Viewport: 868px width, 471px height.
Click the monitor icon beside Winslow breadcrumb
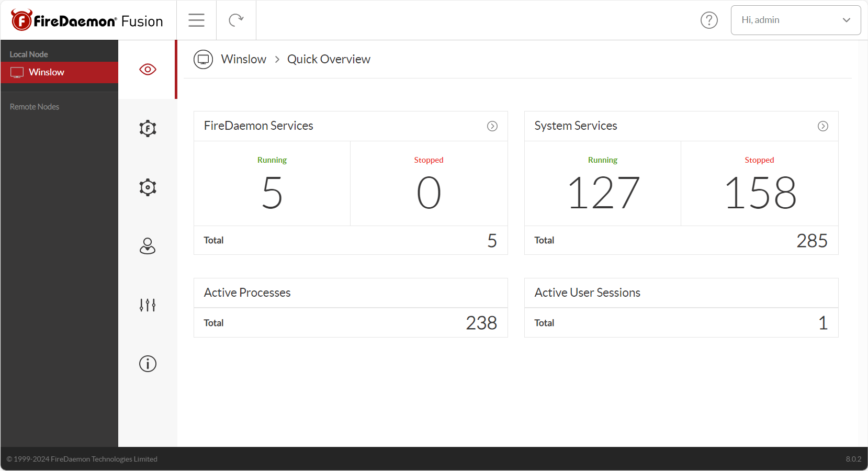(203, 59)
